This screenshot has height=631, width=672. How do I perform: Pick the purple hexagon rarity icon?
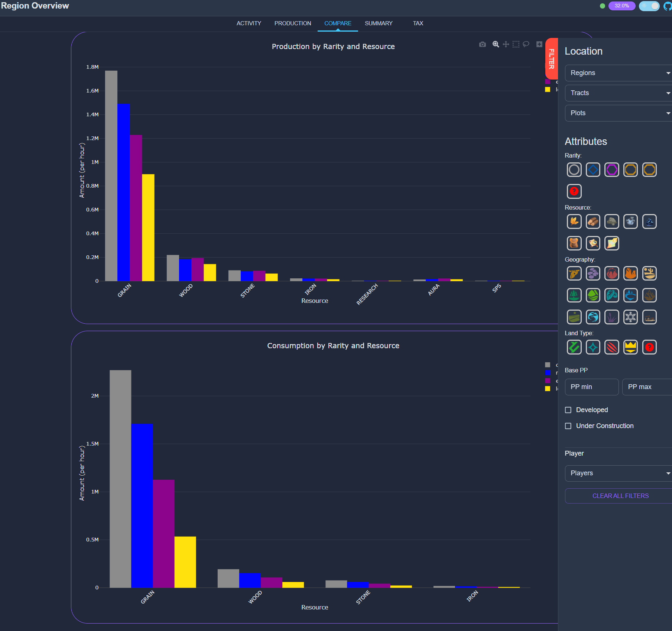pyautogui.click(x=611, y=170)
